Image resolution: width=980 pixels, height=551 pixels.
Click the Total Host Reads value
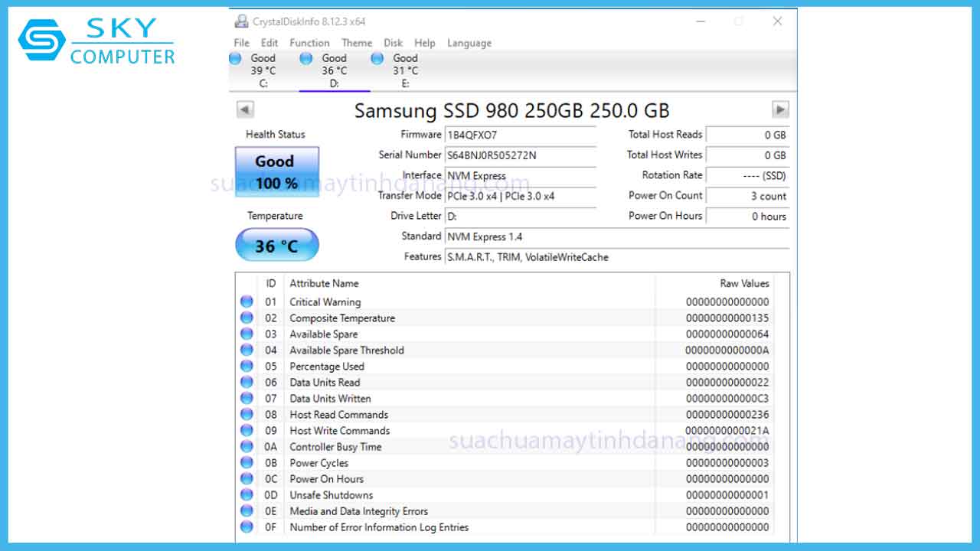(747, 135)
